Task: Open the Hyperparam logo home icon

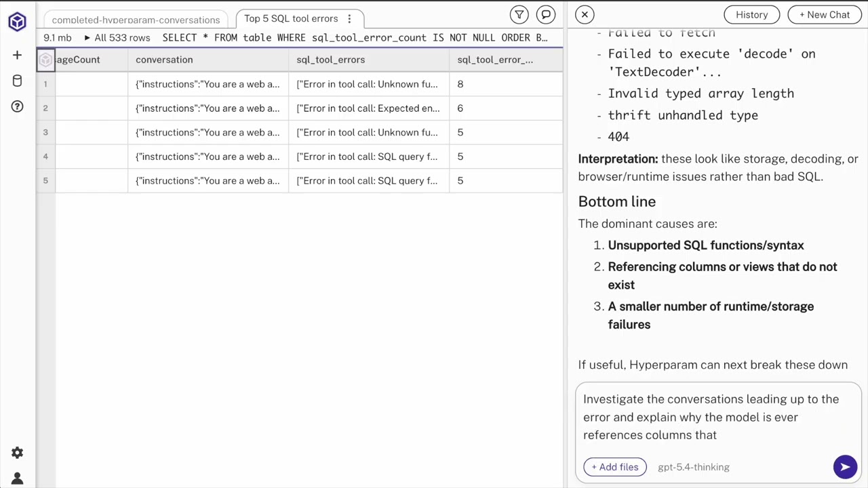Action: tap(17, 22)
